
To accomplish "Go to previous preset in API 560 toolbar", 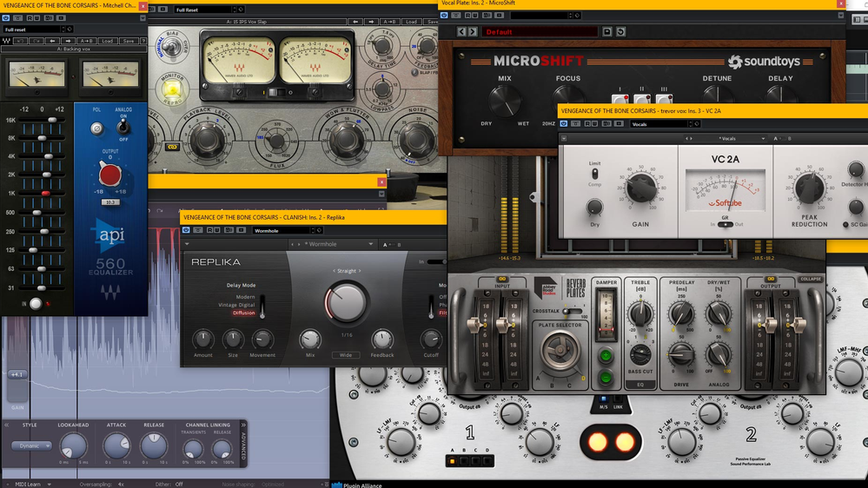I will click(53, 41).
